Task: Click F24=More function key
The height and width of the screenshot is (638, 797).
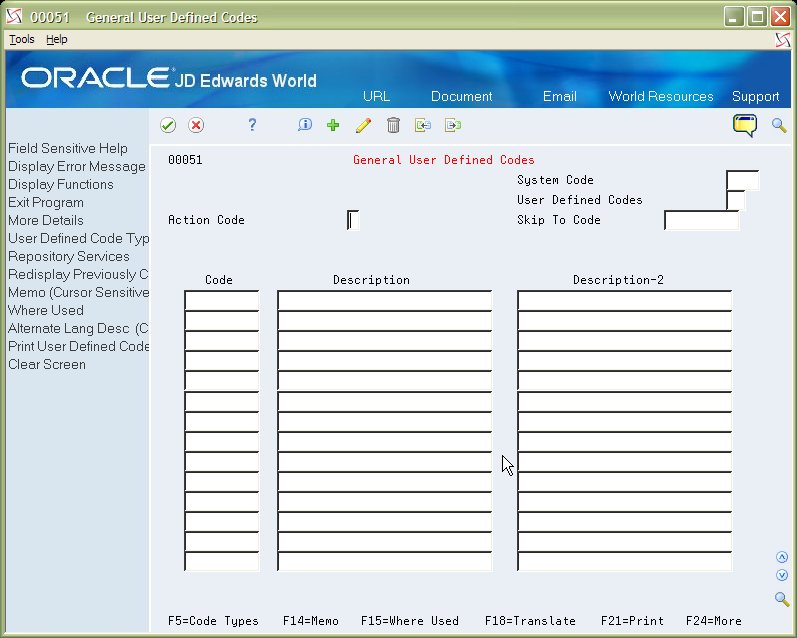Action: [714, 621]
